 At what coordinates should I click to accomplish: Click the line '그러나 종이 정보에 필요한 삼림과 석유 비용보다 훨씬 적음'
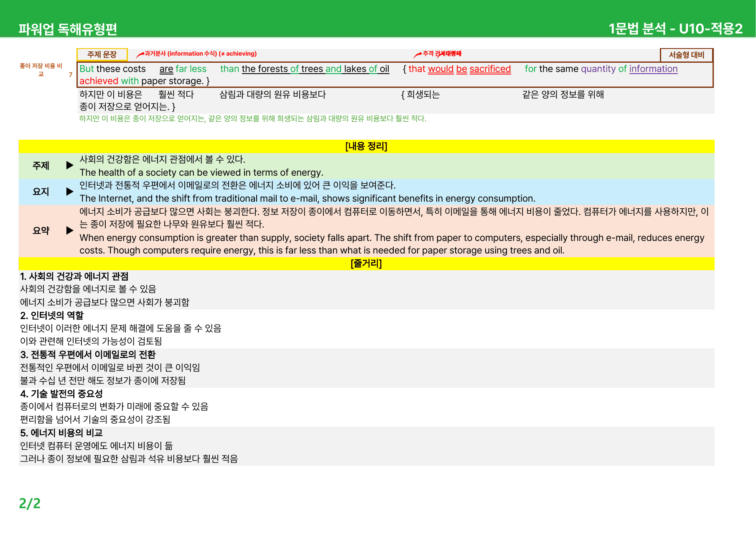pos(129,459)
